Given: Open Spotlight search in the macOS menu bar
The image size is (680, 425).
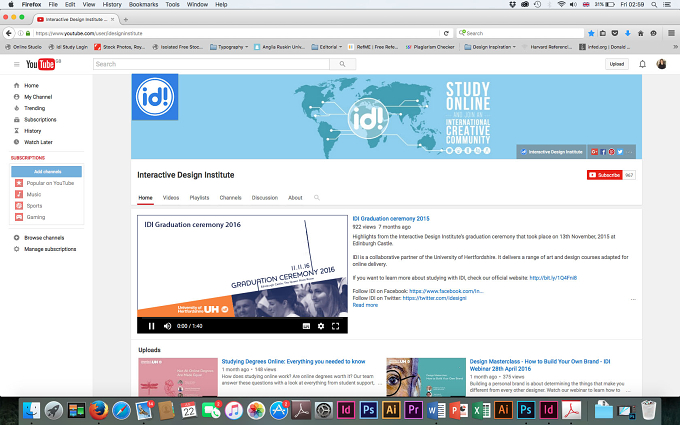Looking at the screenshot, I should [654, 4].
